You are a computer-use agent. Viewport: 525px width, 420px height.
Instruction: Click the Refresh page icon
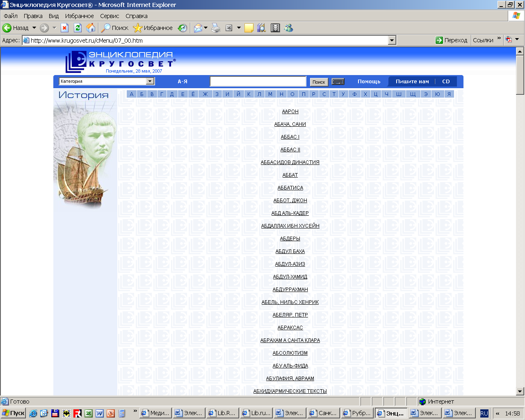[x=78, y=28]
